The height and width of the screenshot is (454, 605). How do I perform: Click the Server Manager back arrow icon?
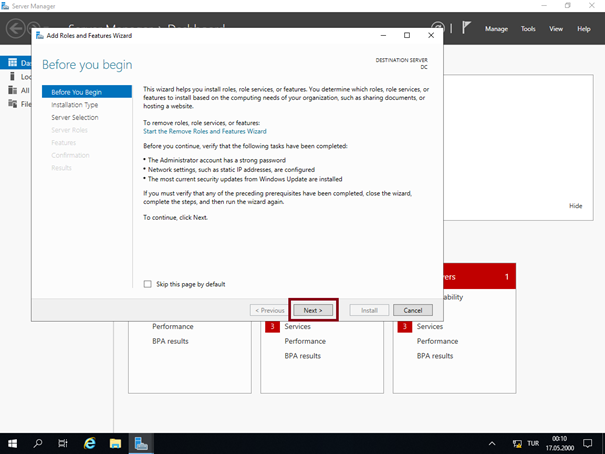click(x=15, y=29)
